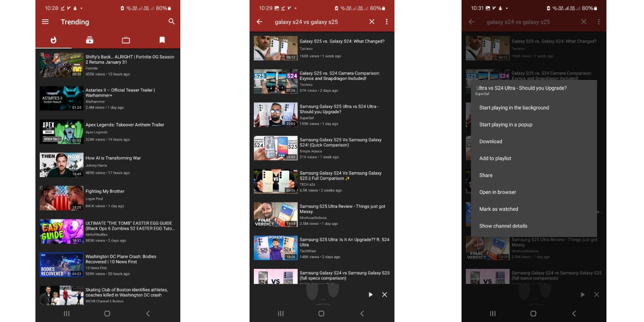
Task: Open How AI is Transforming War video
Action: click(108, 165)
